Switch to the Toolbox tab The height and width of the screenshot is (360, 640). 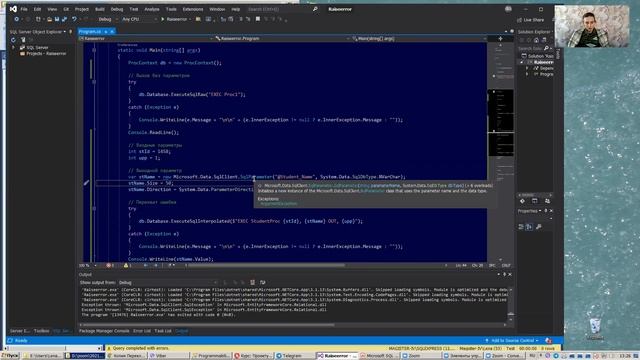click(41, 331)
